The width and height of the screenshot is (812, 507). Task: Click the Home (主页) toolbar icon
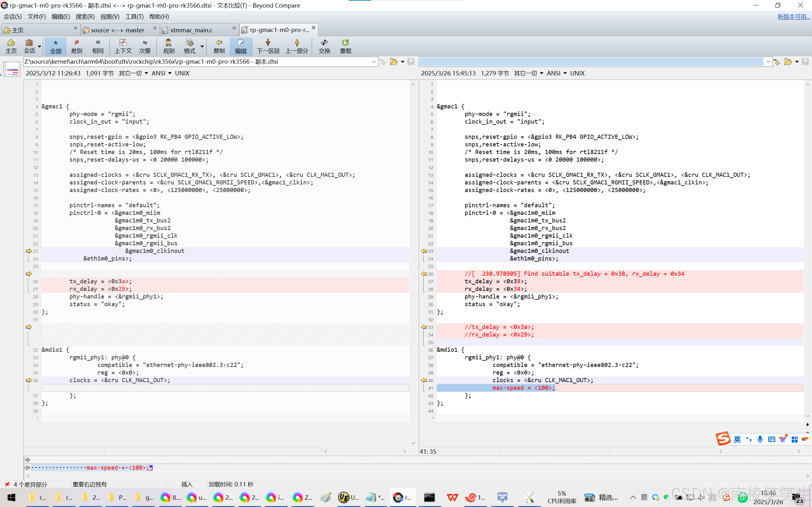click(11, 43)
